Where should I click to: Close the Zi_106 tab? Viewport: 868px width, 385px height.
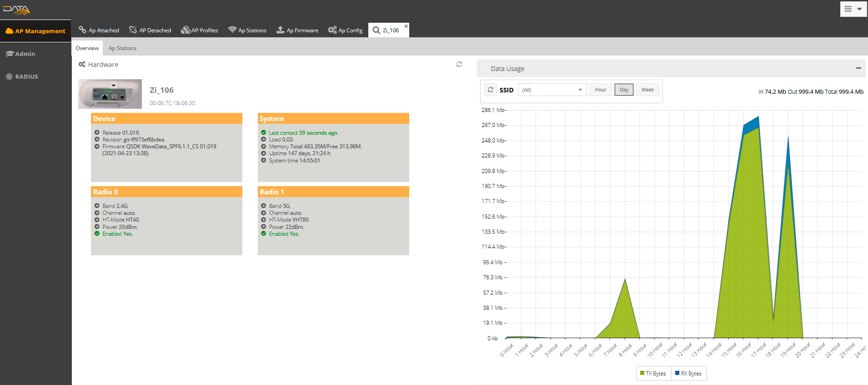(406, 26)
